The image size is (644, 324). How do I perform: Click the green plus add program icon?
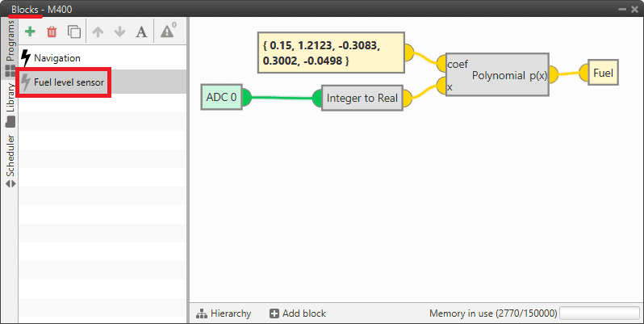[30, 32]
